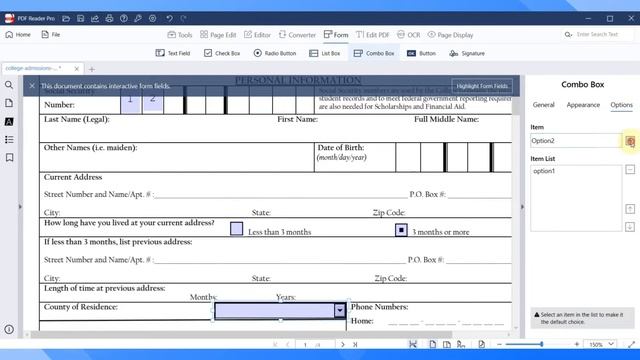This screenshot has width=640, height=360.
Task: Open help using the question mark icon
Action: [124, 18]
